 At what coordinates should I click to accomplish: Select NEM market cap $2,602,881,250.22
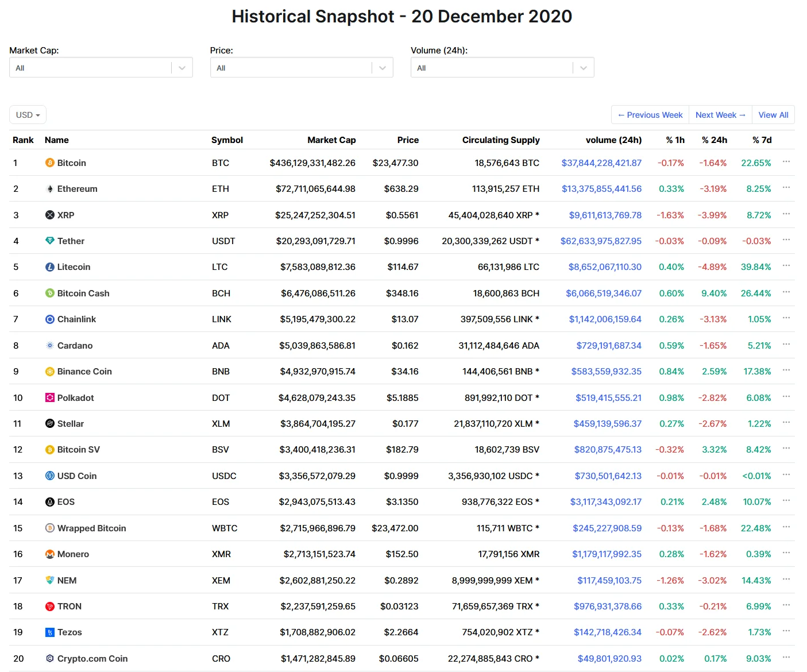(x=318, y=581)
